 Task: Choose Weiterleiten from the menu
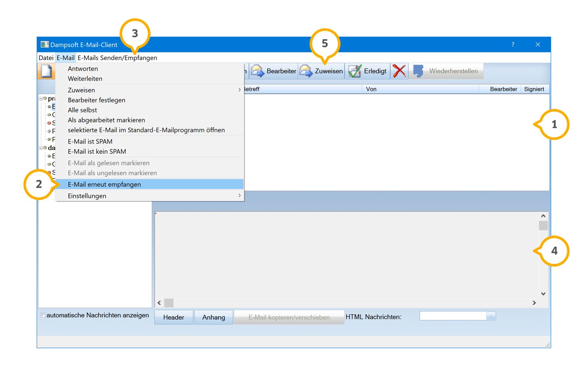tap(150, 79)
